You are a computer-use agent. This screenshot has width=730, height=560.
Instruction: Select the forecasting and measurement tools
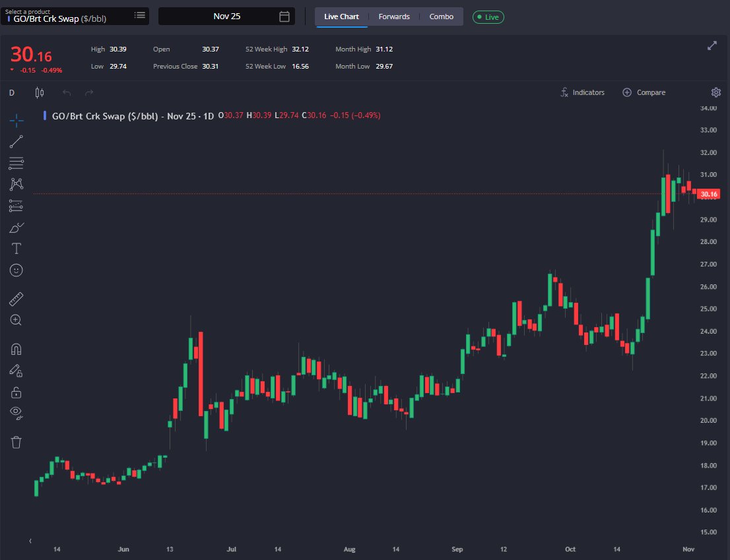click(x=17, y=206)
